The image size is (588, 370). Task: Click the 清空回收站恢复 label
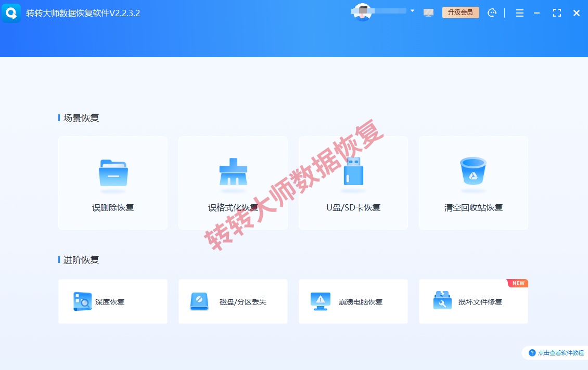pyautogui.click(x=473, y=207)
